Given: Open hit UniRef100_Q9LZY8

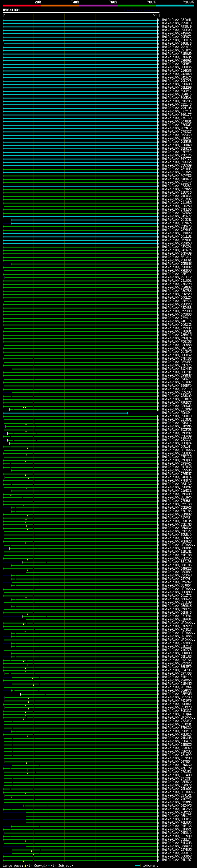Looking at the screenshot, I should (x=176, y=81).
